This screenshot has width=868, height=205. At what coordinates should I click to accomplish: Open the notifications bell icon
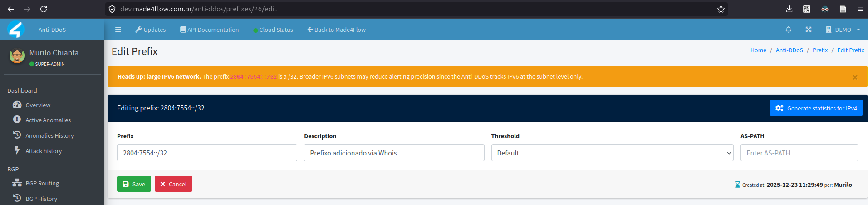pyautogui.click(x=789, y=30)
